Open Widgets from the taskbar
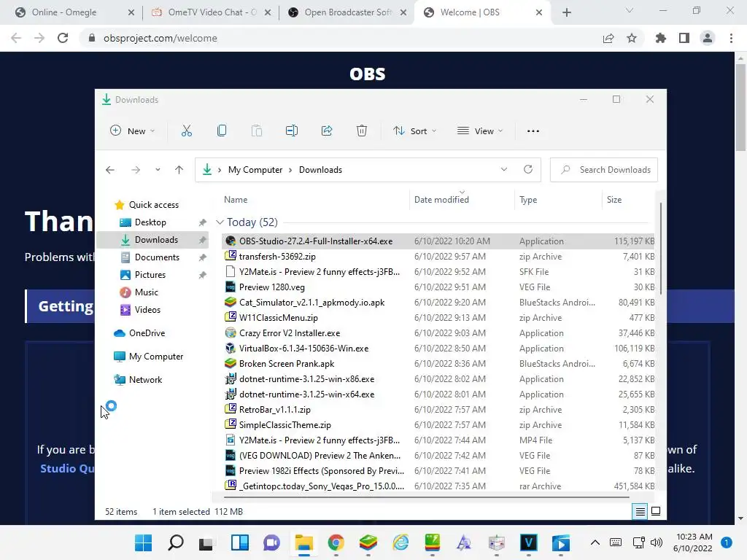Viewport: 747px width, 560px height. [x=239, y=542]
